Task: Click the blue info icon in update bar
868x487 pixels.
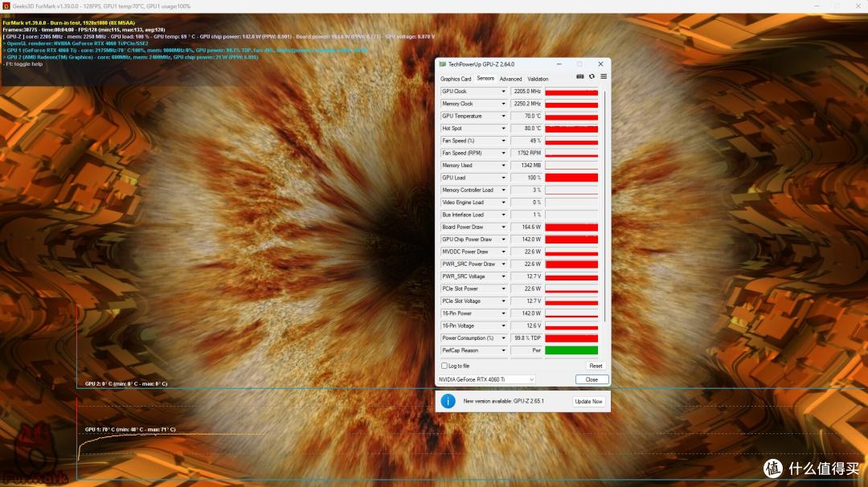Action: click(448, 401)
